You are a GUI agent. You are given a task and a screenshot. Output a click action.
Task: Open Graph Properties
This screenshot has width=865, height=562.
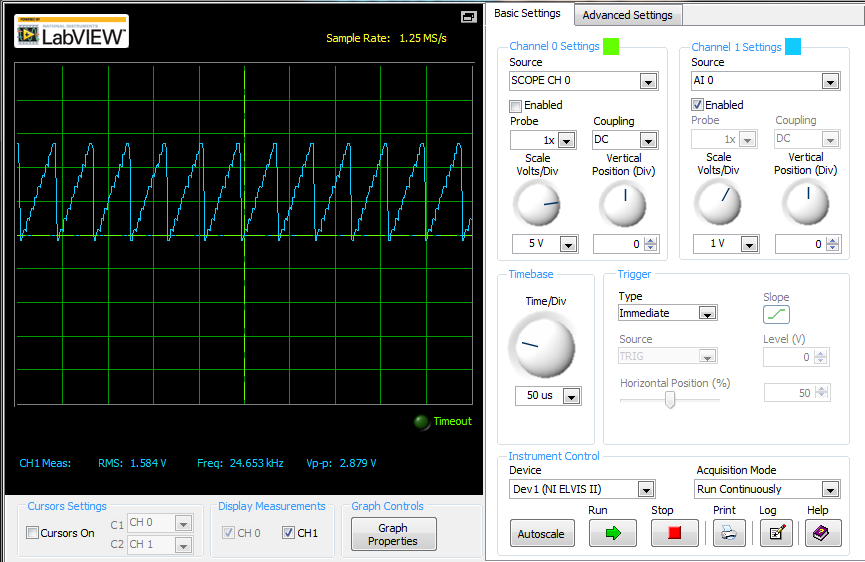click(393, 534)
